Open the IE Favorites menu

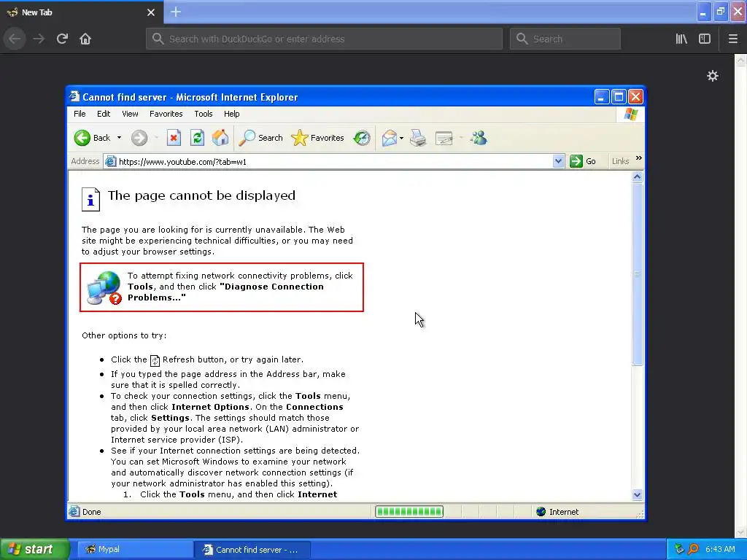(166, 114)
